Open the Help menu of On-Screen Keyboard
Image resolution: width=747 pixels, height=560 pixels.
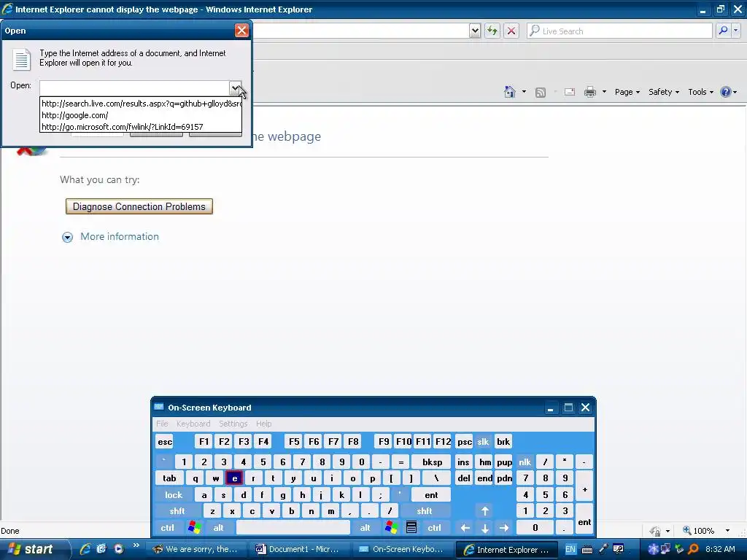[263, 424]
